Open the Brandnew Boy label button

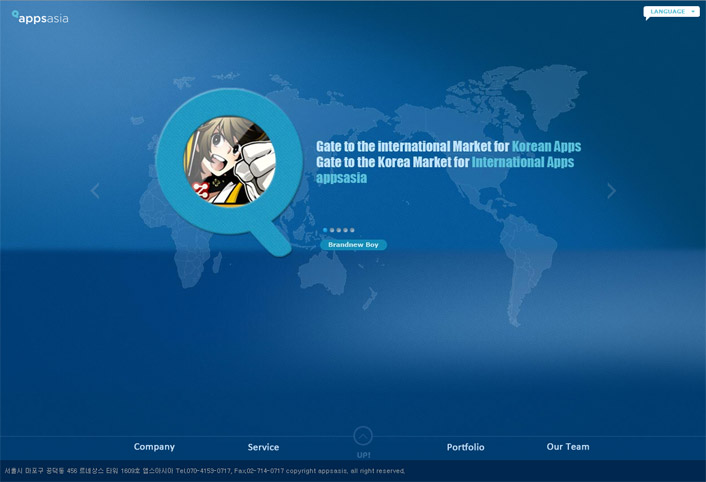click(353, 245)
